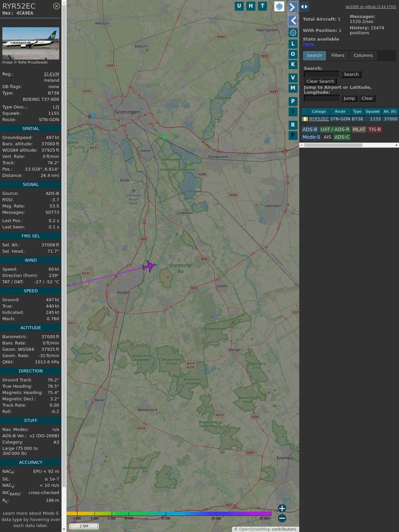399x532 pixels.
Task: Toggle the K map option button
Action: (293, 64)
